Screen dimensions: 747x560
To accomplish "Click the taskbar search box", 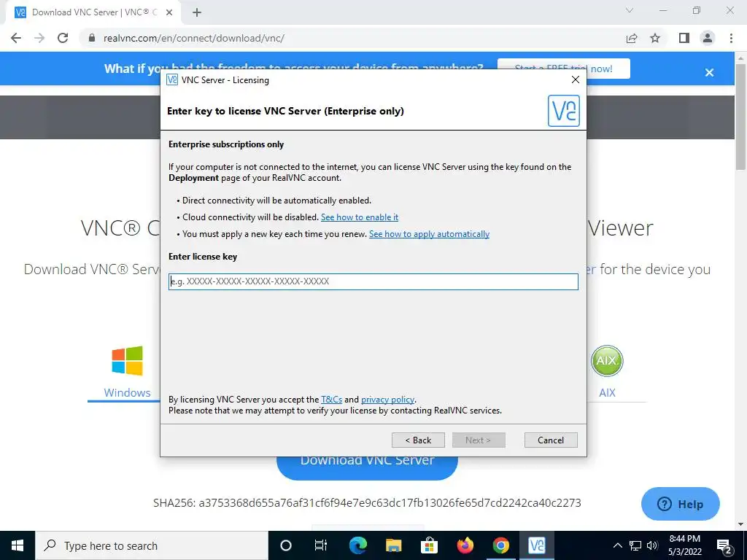I will pyautogui.click(x=152, y=545).
